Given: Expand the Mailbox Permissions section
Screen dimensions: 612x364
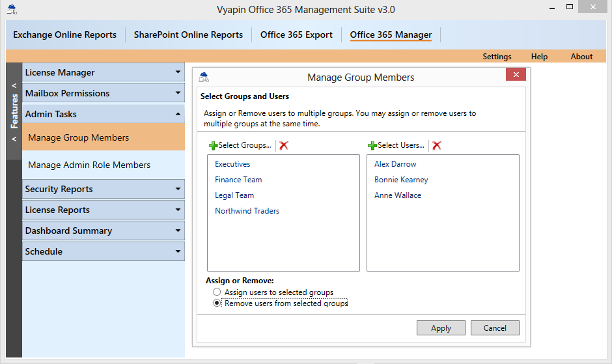Looking at the screenshot, I should point(103,93).
